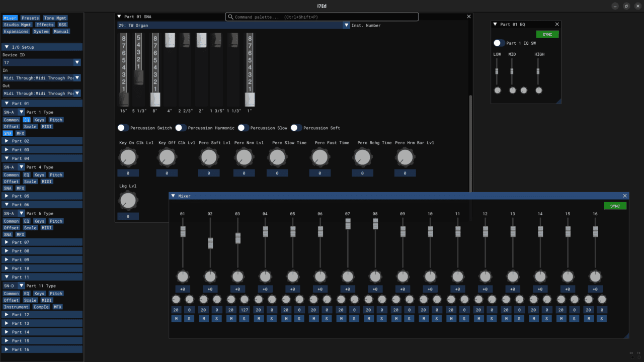This screenshot has height=362, width=644.
Task: Close the Part 01 SNA window
Action: [469, 17]
